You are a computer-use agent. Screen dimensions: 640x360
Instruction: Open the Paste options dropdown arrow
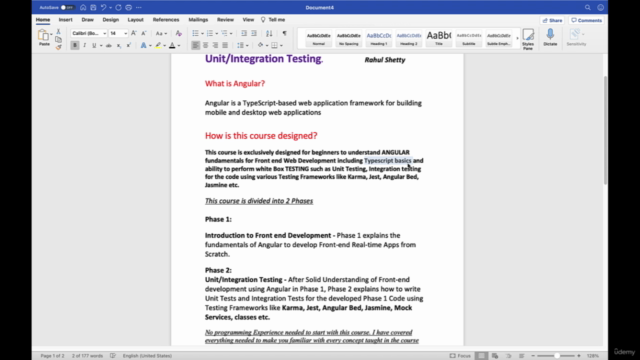(x=51, y=35)
